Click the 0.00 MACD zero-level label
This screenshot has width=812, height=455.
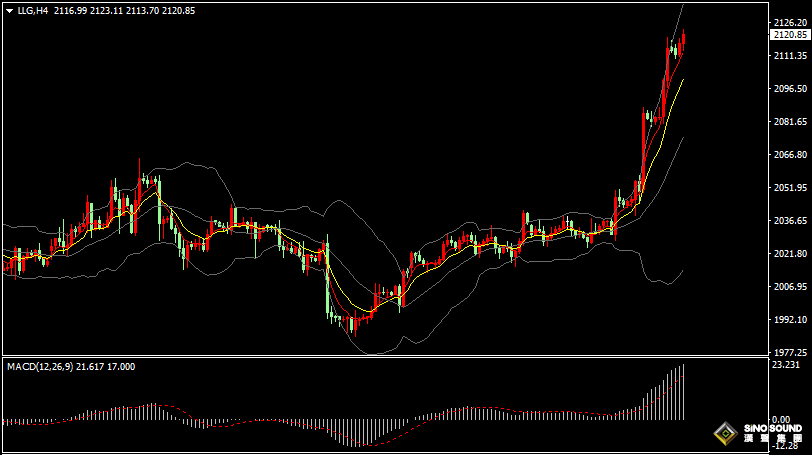point(782,420)
